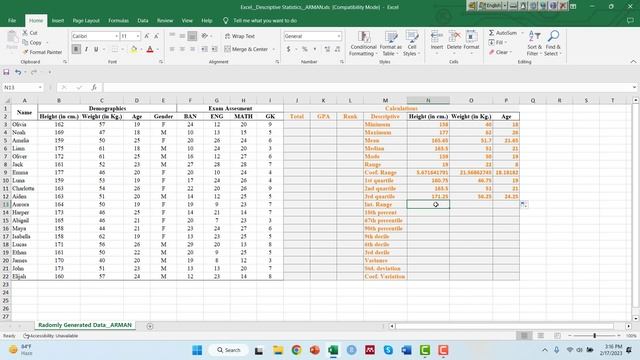Viewport: 640px width, 360px height.
Task: Open the Calibri font name dropdown
Action: coord(116,36)
